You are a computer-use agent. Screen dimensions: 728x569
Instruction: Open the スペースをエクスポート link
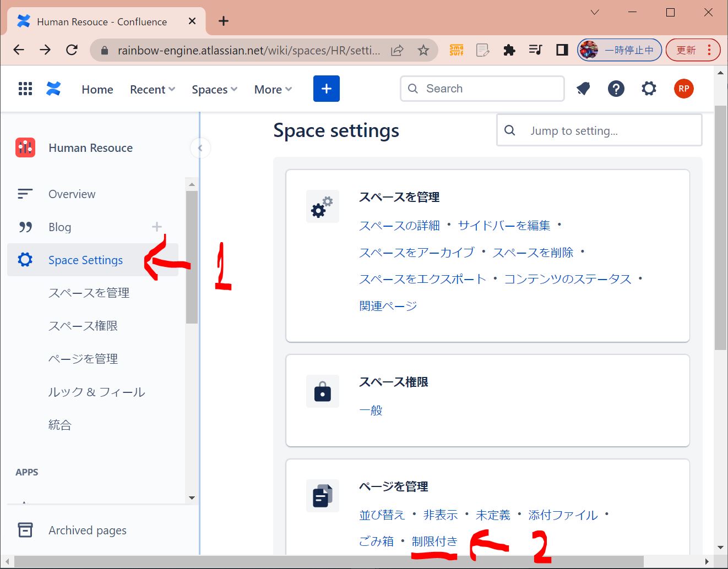point(422,279)
